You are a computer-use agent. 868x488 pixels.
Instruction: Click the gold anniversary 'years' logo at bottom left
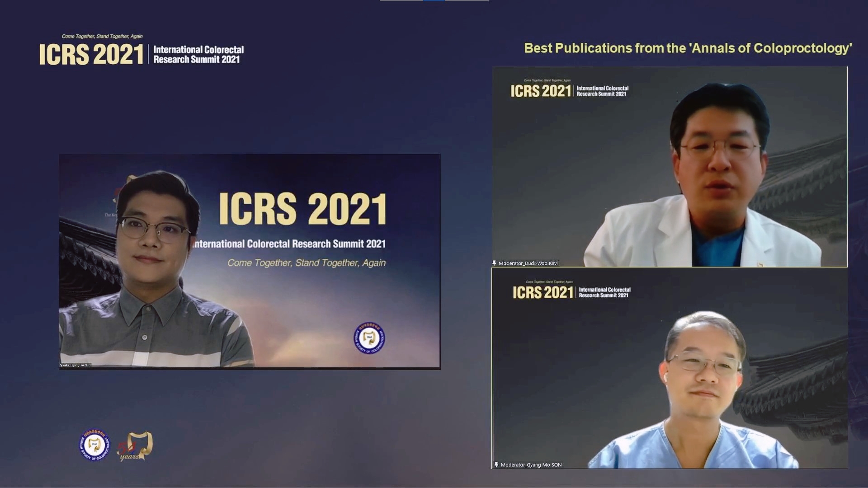(135, 446)
